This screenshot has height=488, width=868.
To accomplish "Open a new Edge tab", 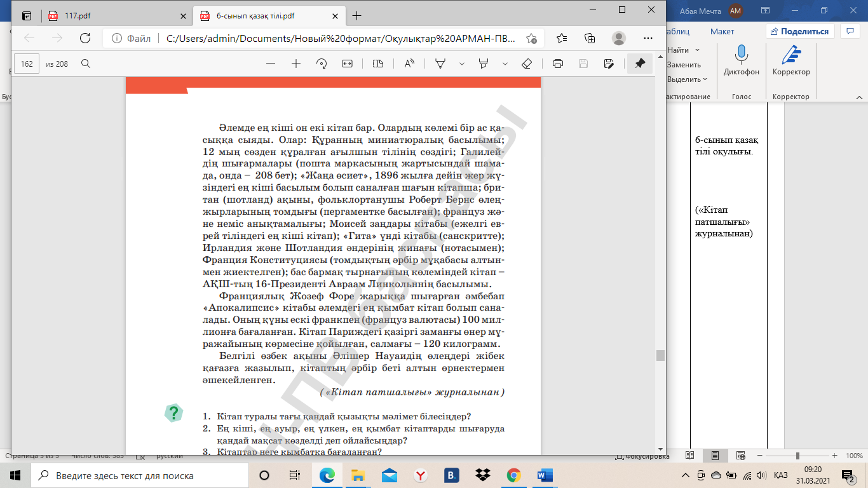I will pos(356,16).
